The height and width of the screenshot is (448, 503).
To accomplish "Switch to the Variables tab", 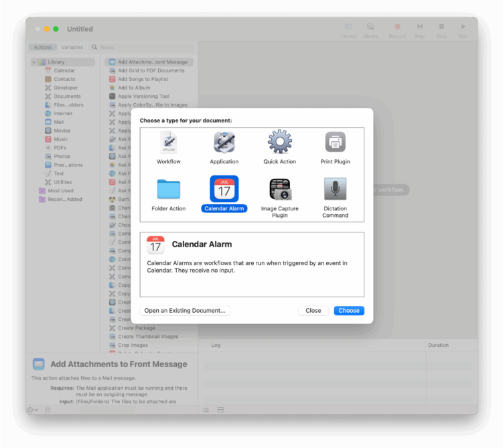I will (x=72, y=47).
